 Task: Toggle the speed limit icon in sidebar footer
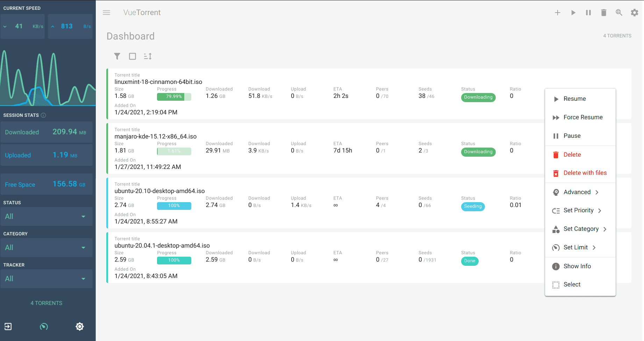click(44, 326)
